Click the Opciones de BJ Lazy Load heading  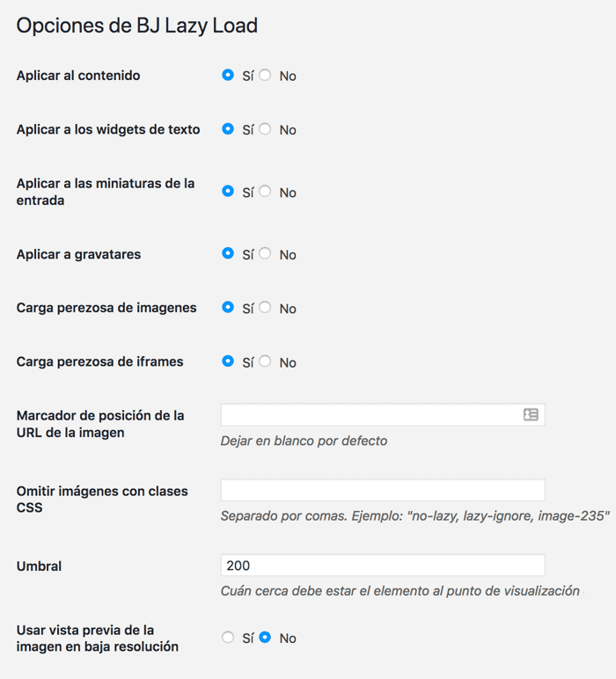pos(137,26)
